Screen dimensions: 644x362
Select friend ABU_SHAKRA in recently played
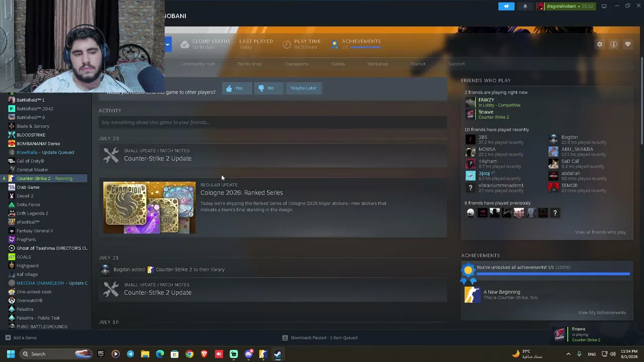(x=577, y=149)
